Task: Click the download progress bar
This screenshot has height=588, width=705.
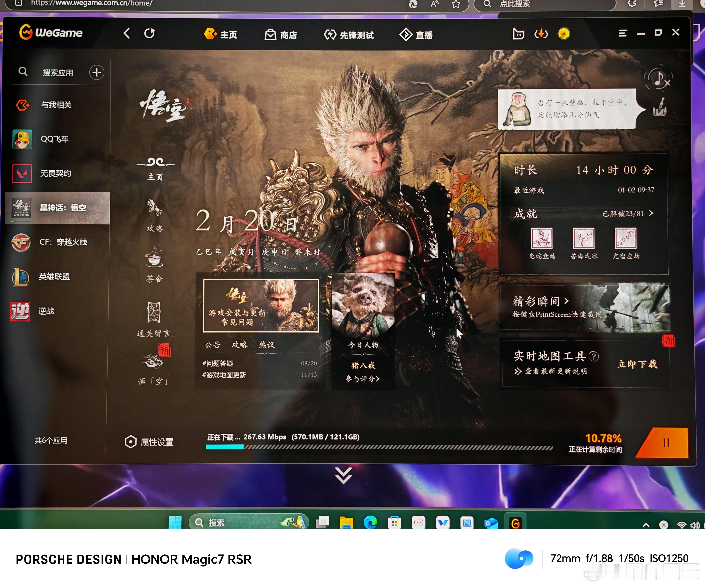Action: (x=379, y=448)
